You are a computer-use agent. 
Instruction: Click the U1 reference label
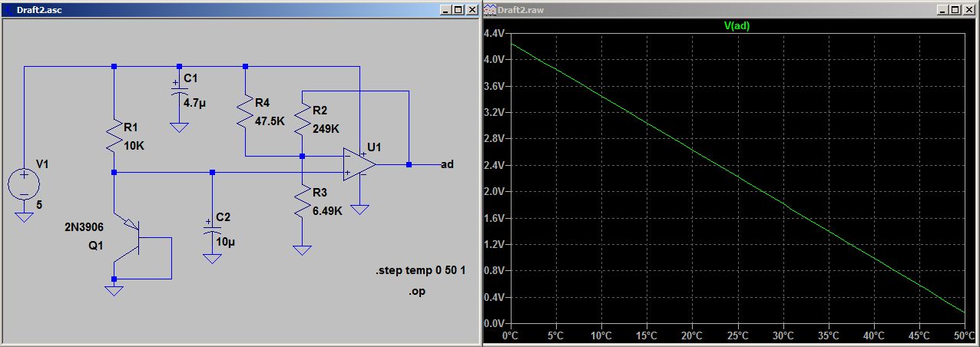[x=374, y=146]
